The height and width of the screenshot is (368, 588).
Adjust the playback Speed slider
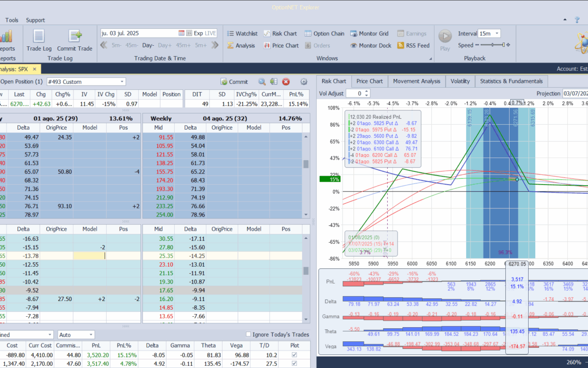[x=493, y=45]
